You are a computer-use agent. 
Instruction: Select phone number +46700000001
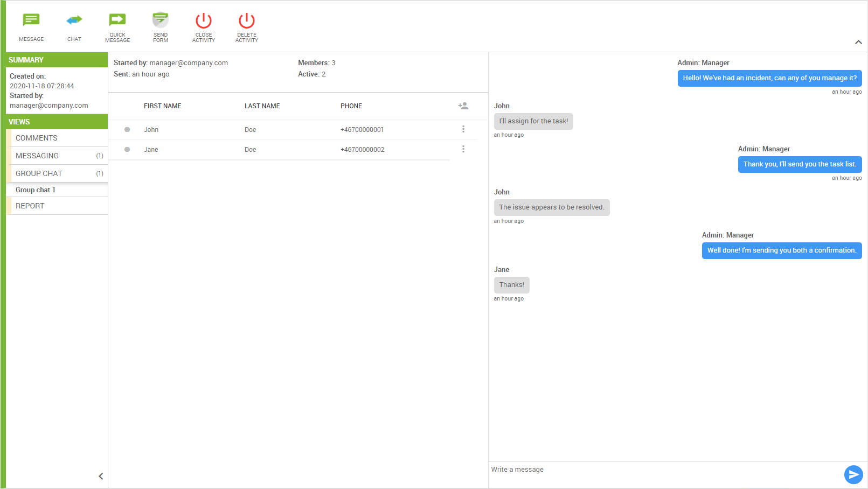pos(362,130)
